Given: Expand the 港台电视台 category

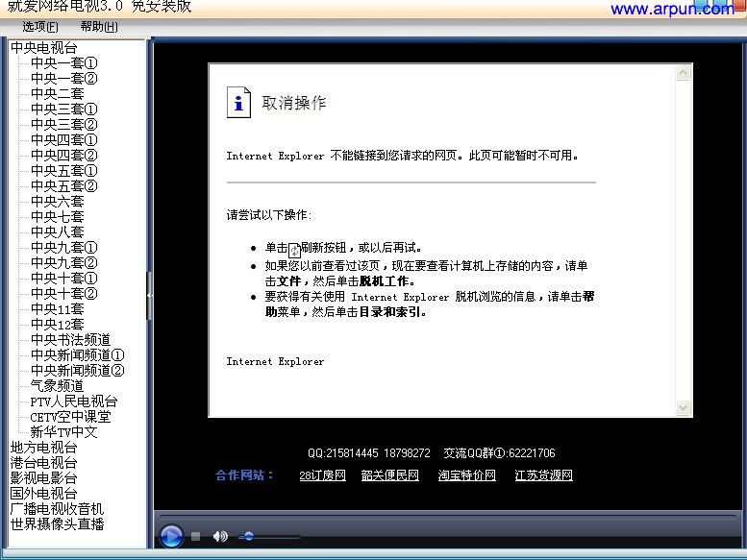Looking at the screenshot, I should (x=43, y=462).
